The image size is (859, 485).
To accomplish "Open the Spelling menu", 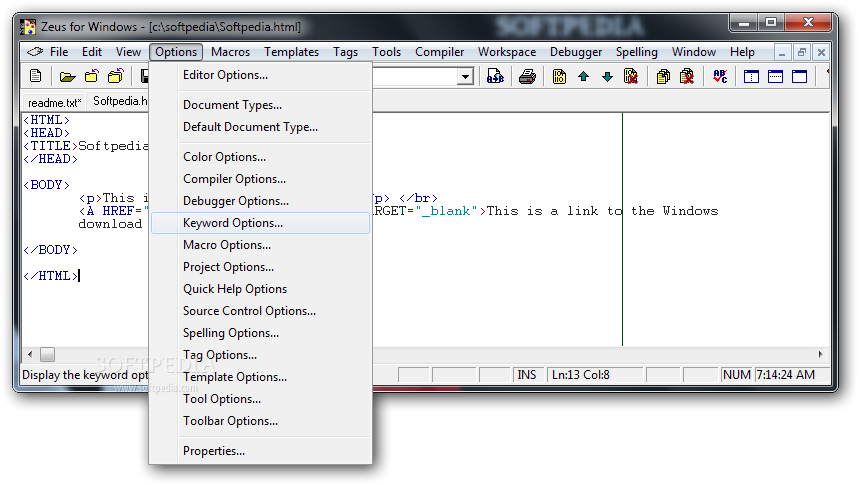I will click(637, 52).
